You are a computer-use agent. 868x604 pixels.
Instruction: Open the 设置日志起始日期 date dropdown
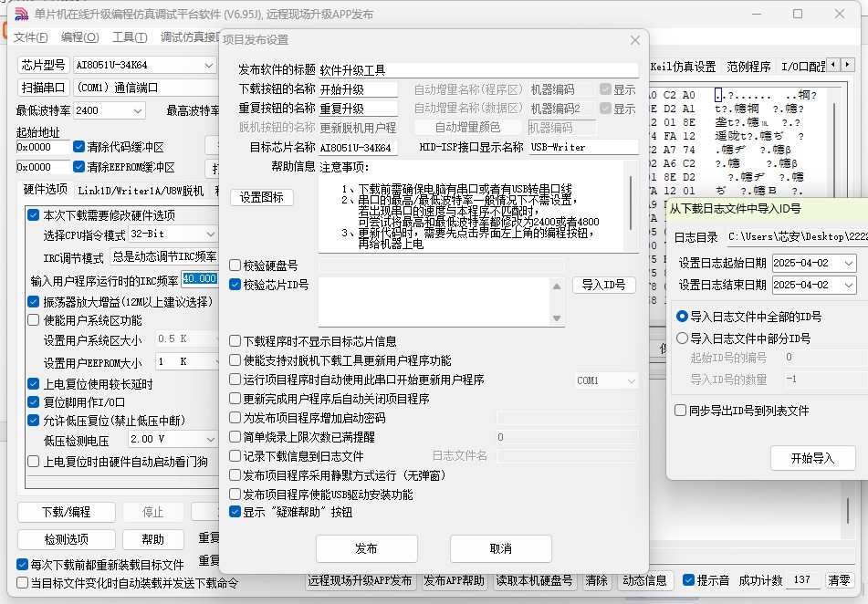click(x=847, y=263)
